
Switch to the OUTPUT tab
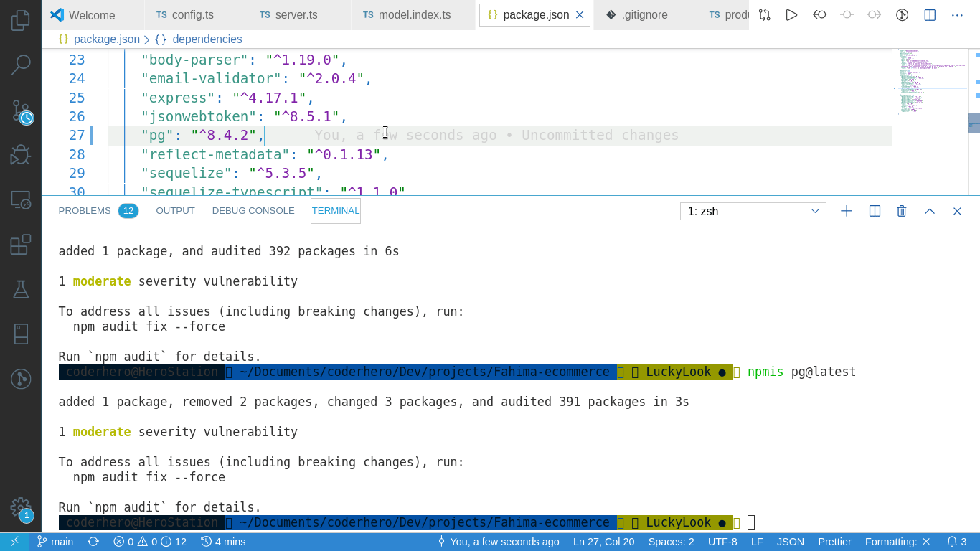pyautogui.click(x=175, y=210)
